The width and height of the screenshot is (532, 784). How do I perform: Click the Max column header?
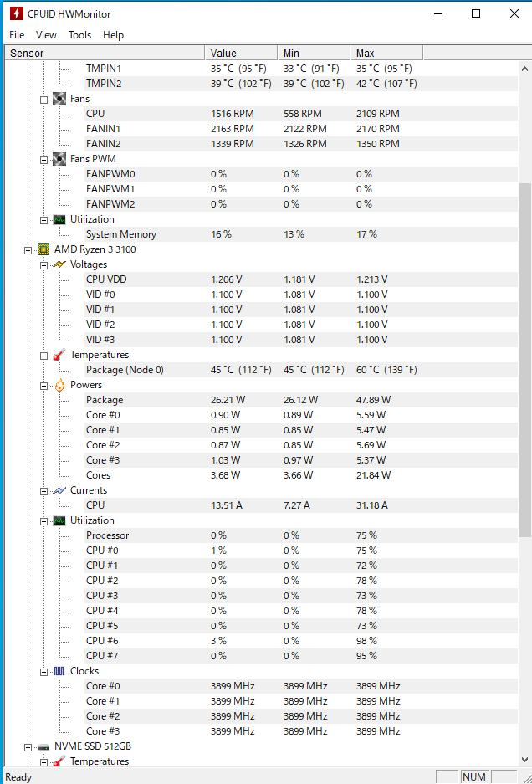pos(386,54)
